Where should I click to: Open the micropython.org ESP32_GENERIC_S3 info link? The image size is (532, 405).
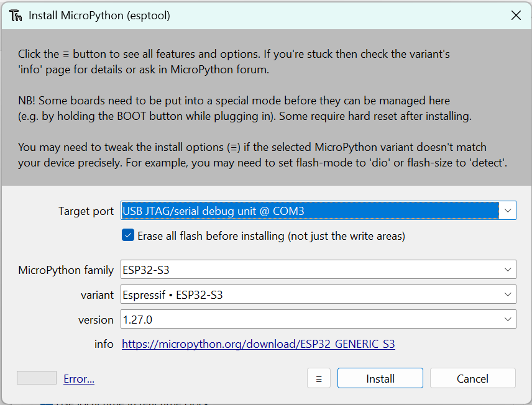pyautogui.click(x=258, y=344)
